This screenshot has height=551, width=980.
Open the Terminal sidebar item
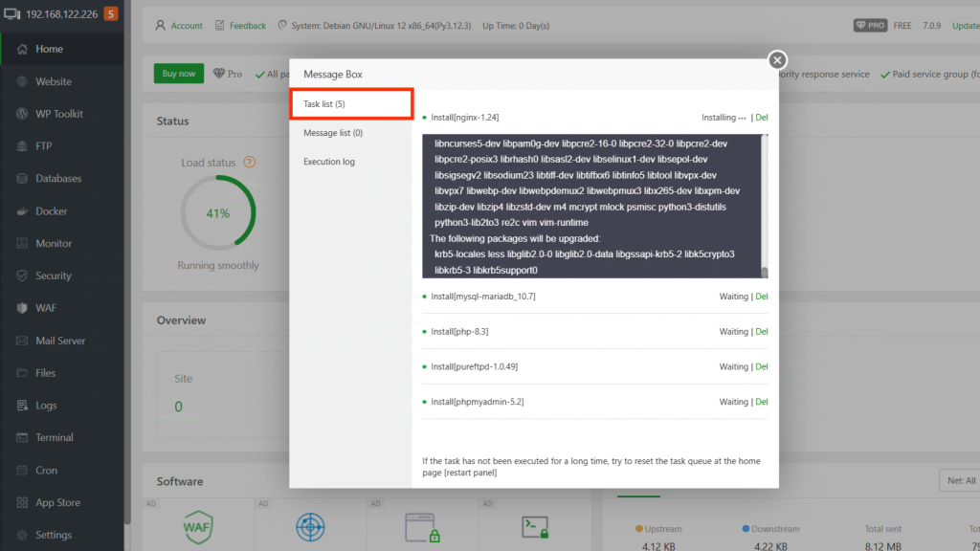pos(54,437)
